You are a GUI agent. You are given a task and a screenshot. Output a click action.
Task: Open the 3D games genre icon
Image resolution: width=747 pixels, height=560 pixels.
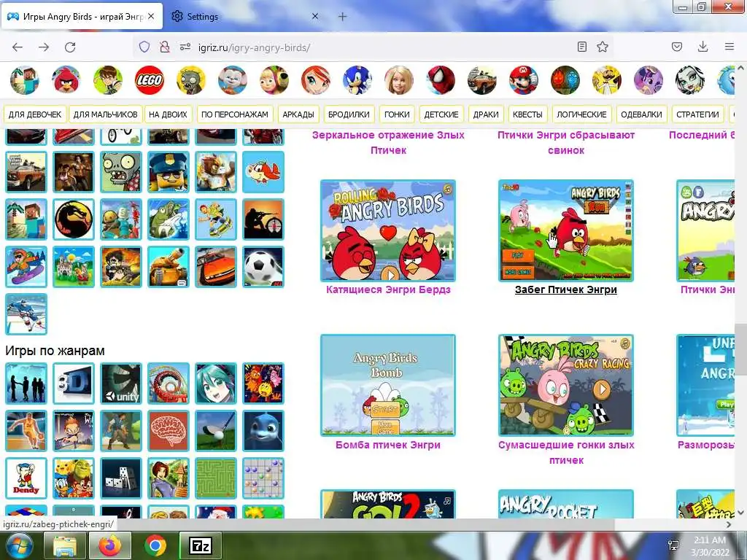(x=74, y=384)
